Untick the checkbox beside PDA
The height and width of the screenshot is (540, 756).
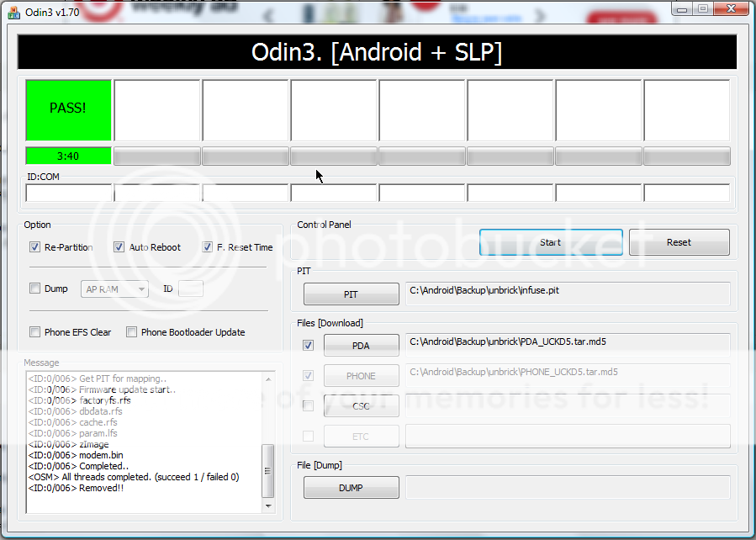[x=309, y=345]
